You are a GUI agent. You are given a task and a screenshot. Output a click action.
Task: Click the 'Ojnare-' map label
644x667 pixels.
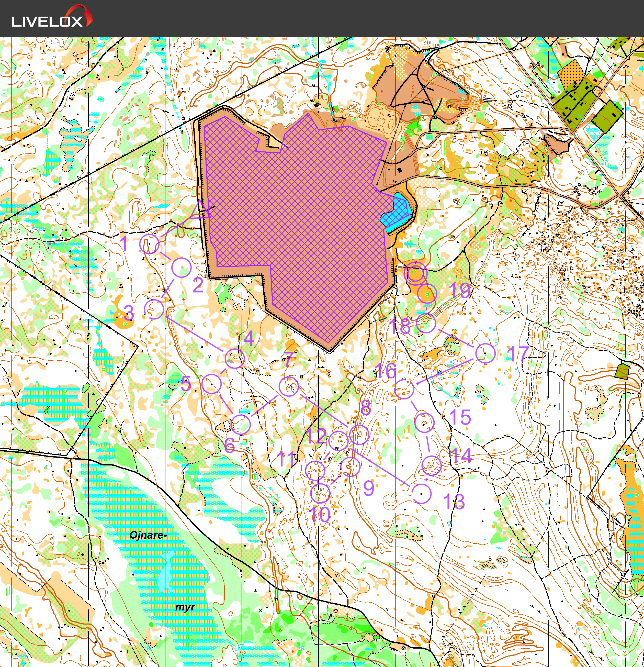click(148, 535)
